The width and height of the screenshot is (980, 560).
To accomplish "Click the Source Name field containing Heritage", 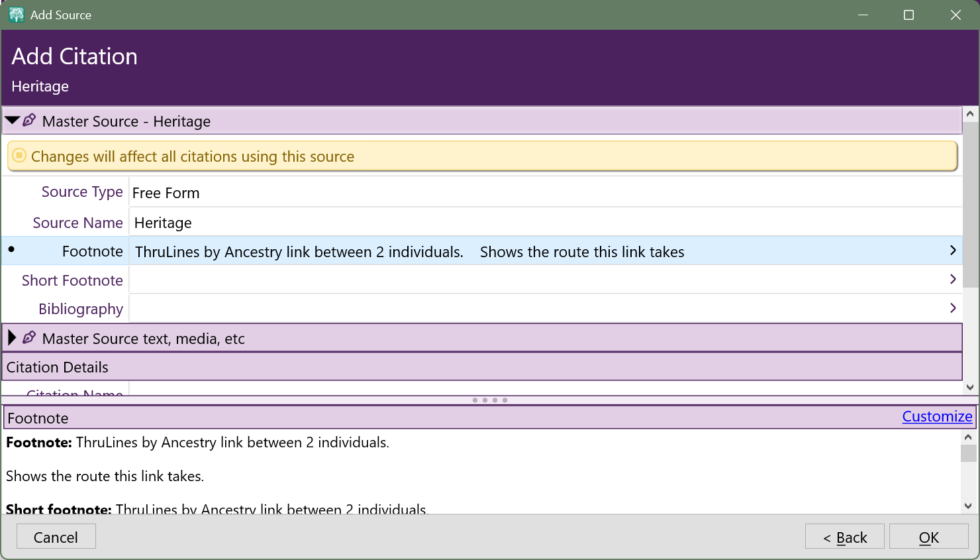I will [x=546, y=223].
